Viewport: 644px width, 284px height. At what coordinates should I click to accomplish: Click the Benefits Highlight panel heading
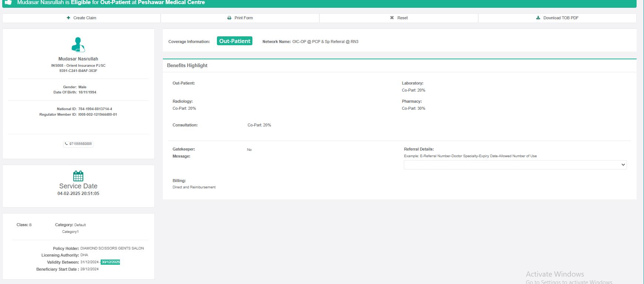pos(187,65)
